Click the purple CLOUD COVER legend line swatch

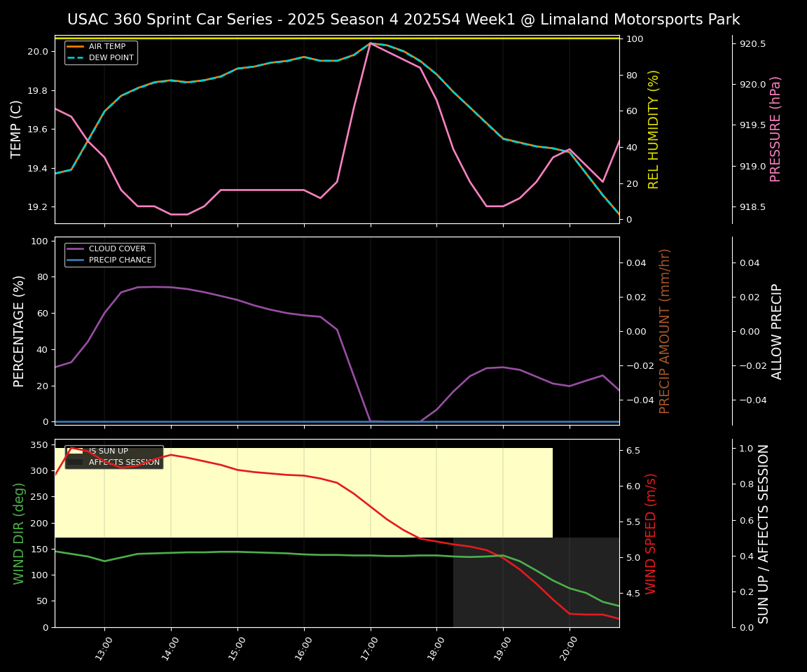75,249
